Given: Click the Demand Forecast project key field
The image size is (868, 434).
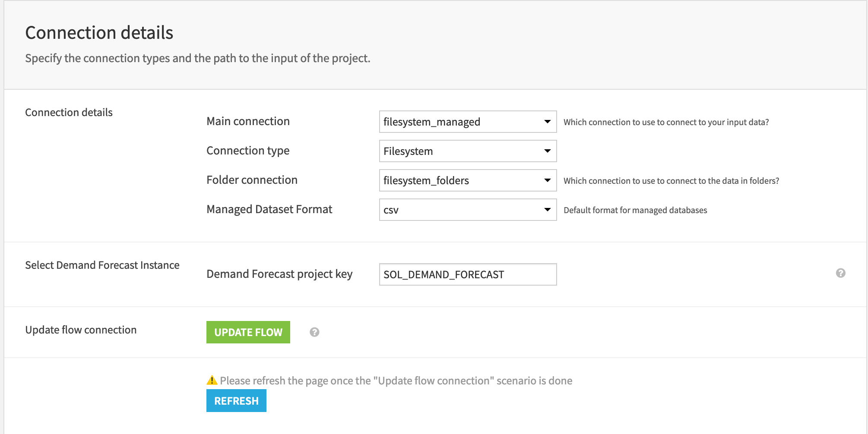Looking at the screenshot, I should [468, 274].
